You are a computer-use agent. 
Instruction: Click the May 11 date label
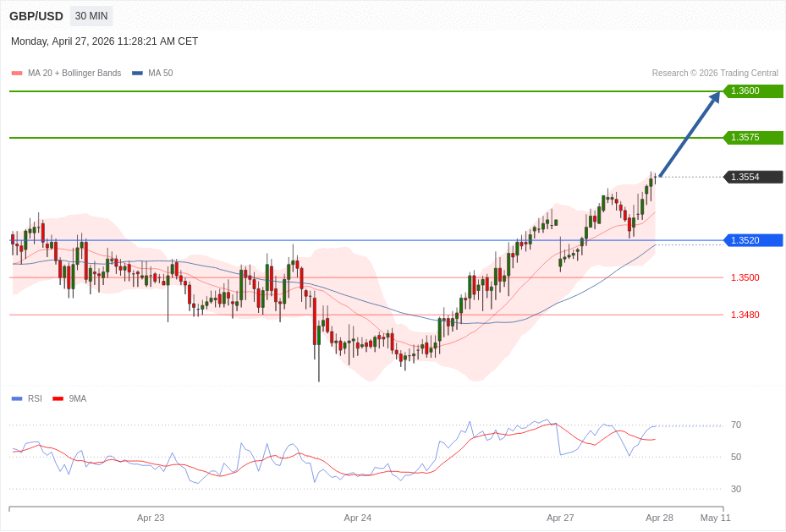715,518
